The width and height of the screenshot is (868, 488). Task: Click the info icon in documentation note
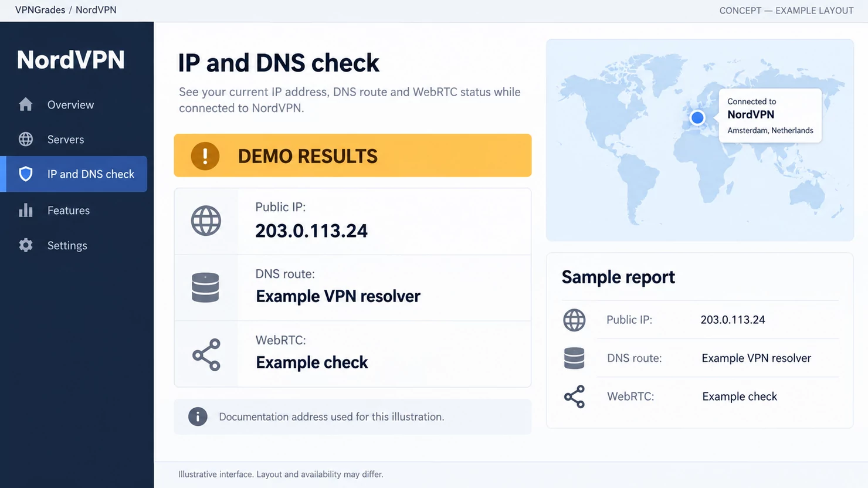pos(198,416)
